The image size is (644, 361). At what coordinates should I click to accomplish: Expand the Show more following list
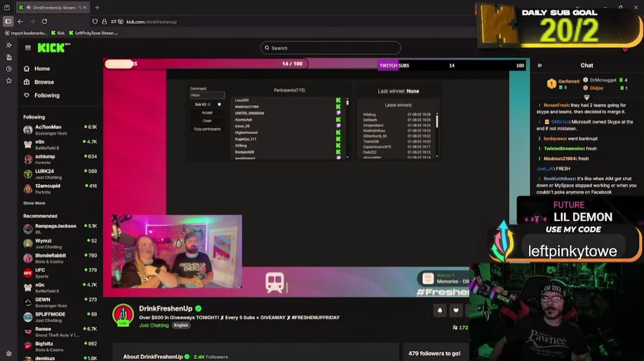[x=34, y=203]
